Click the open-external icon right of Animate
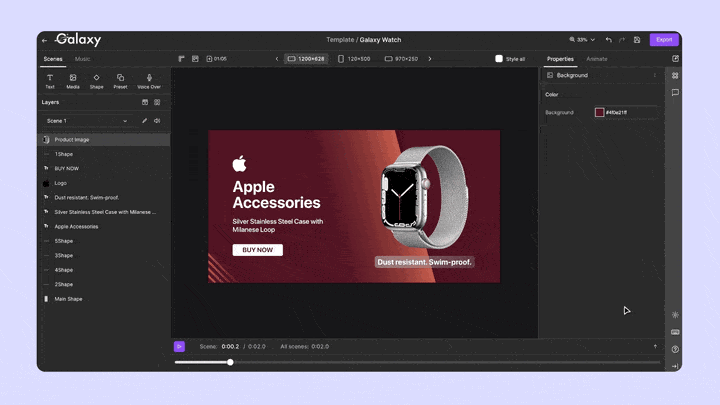Screen dimensions: 720x405 click(x=675, y=59)
